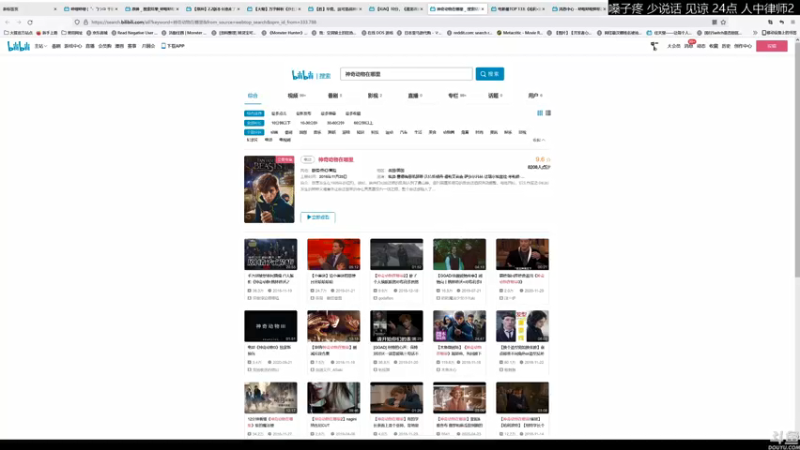Open the black 神奇动物 title-card video thumbnail
This screenshot has height=450, width=800.
[270, 326]
